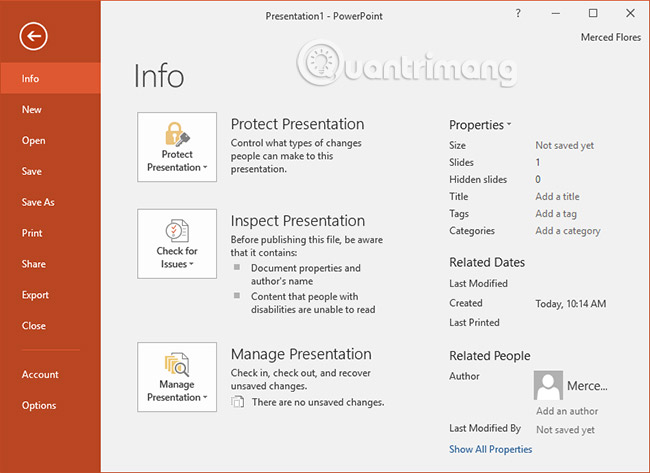Click the Created time Today, 10:14 AM
Screen dimensions: 650x473
[570, 304]
